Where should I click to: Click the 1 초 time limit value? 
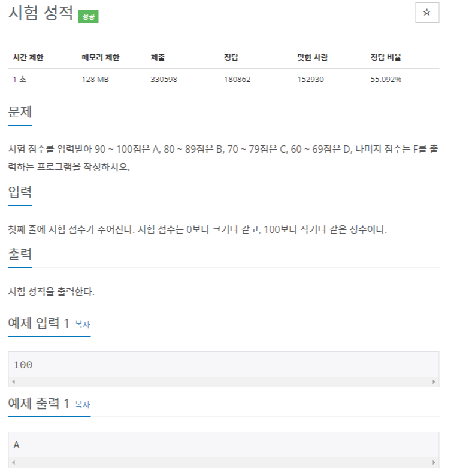pos(19,79)
